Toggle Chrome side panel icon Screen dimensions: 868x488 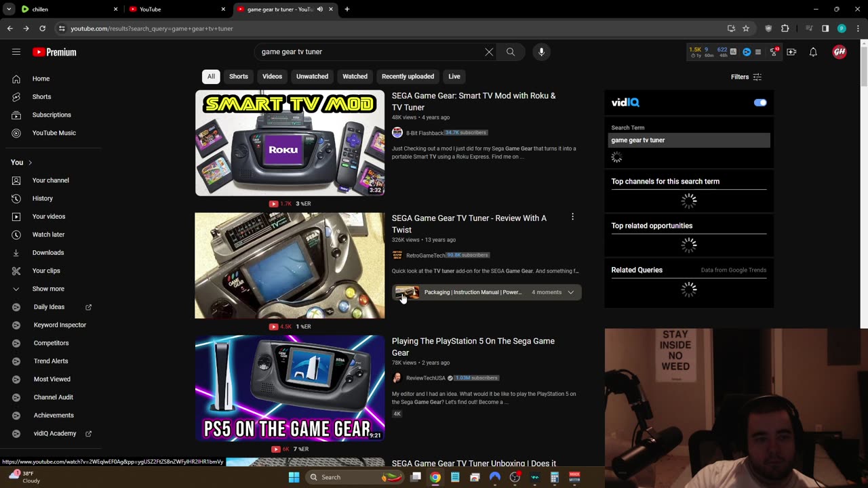pos(825,28)
